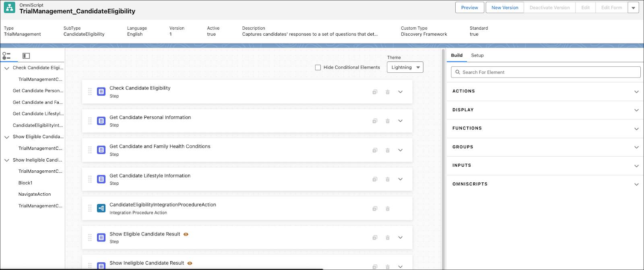Open the Theme Lightning dropdown
Viewport: 644px width, 270px height.
pyautogui.click(x=405, y=67)
